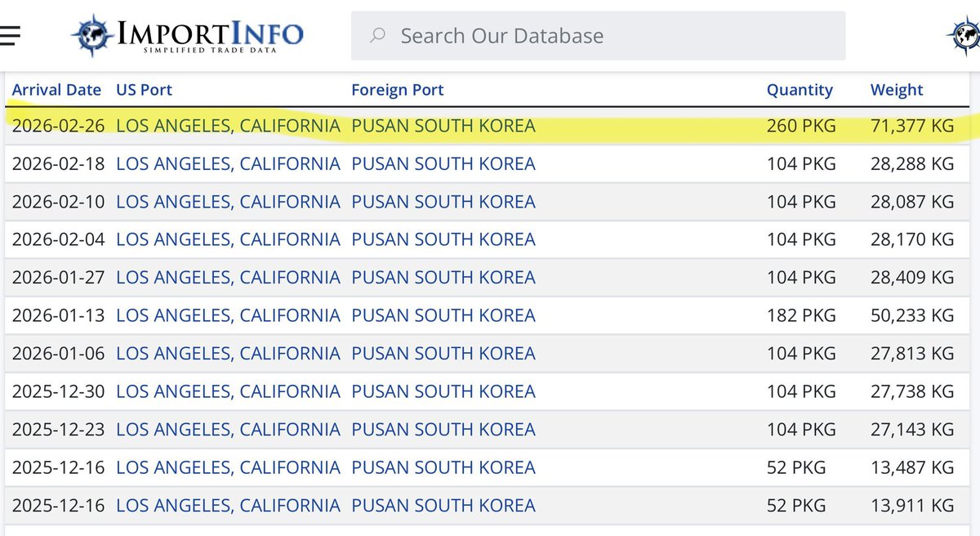Viewport: 980px width, 536px height.
Task: Sort by Quantity column header
Action: click(x=800, y=90)
